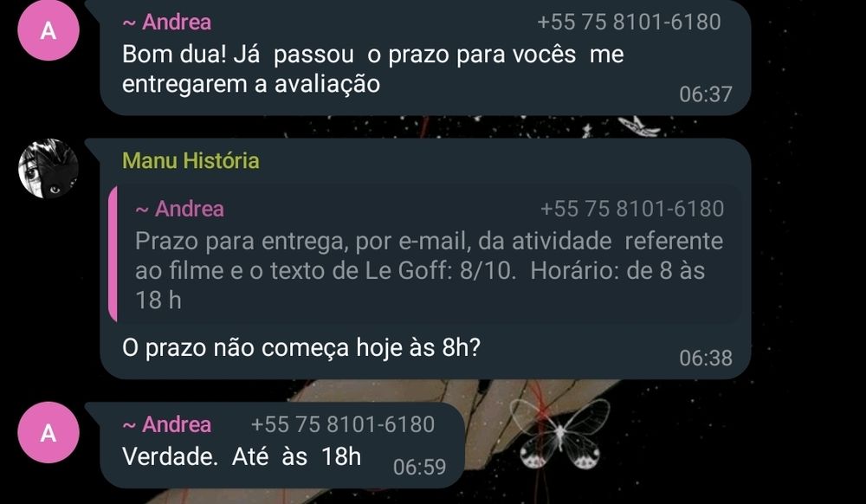Screen dimensions: 866x504
Task: Click the 'Manu História' sender name
Action: 191,161
